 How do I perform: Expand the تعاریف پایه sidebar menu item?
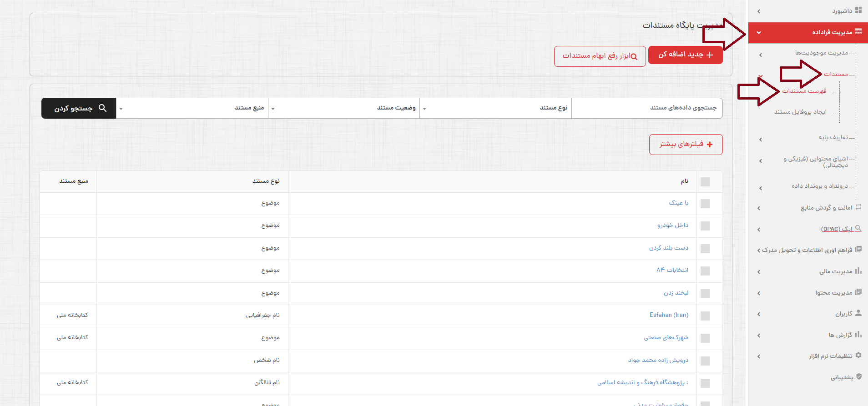(x=833, y=137)
